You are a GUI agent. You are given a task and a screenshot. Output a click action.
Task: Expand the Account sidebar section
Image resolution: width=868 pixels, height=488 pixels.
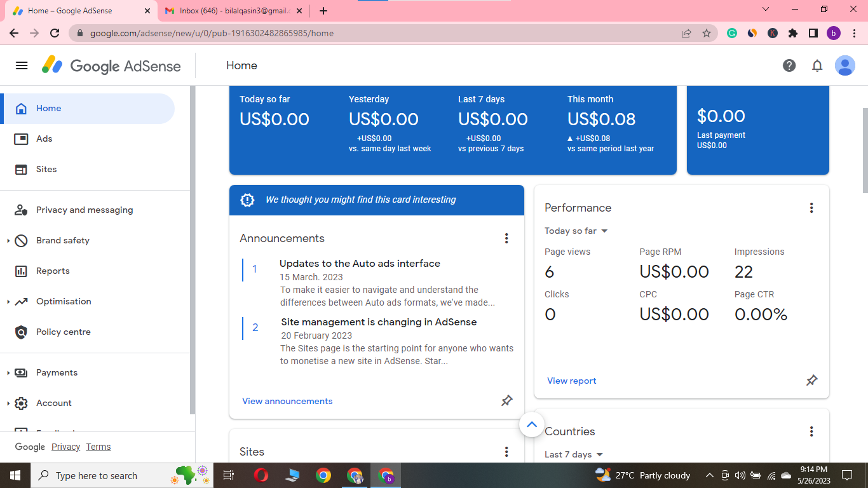pos(8,403)
